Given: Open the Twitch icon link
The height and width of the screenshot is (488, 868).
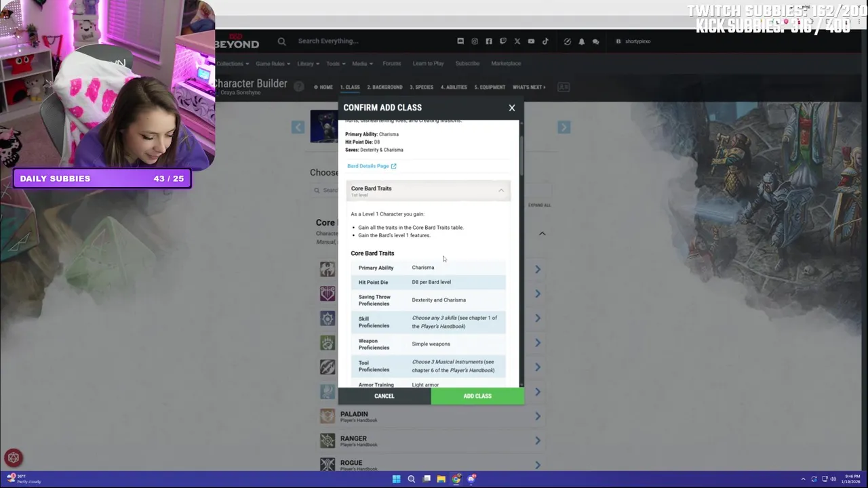Looking at the screenshot, I should (x=503, y=41).
